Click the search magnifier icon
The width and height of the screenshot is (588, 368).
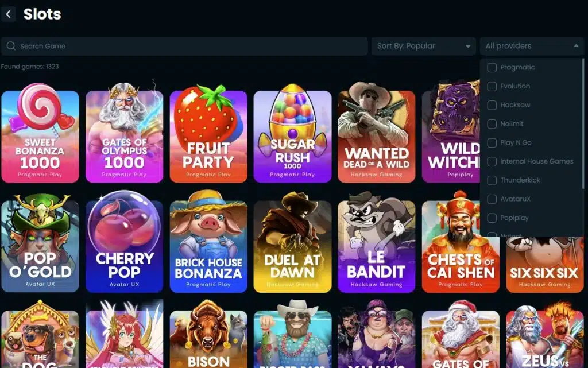point(11,46)
